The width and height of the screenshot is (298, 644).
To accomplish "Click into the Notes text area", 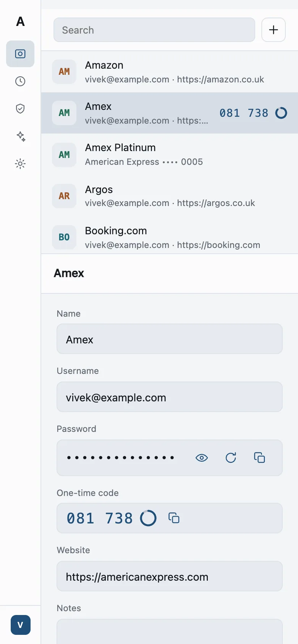I will click(170, 631).
